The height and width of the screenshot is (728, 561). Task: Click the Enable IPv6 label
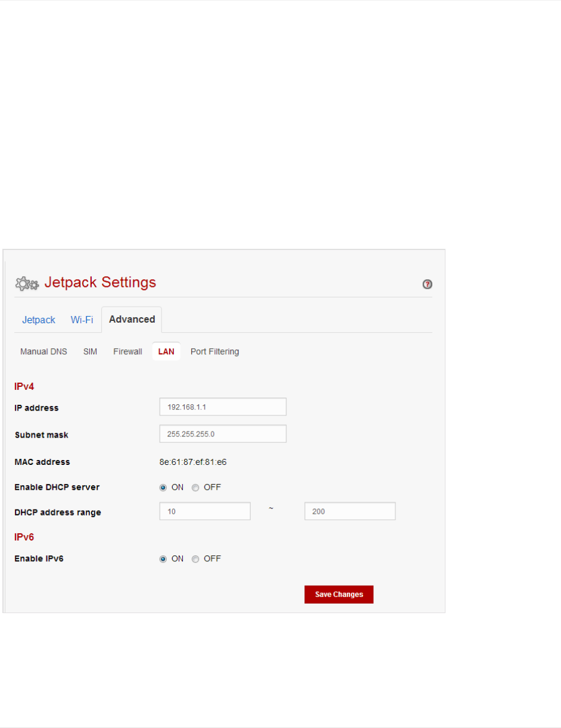click(39, 559)
